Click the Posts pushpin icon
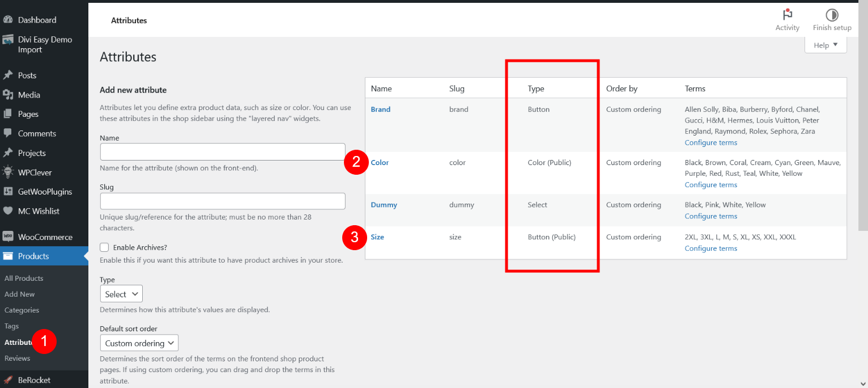The height and width of the screenshot is (388, 868). (8, 75)
